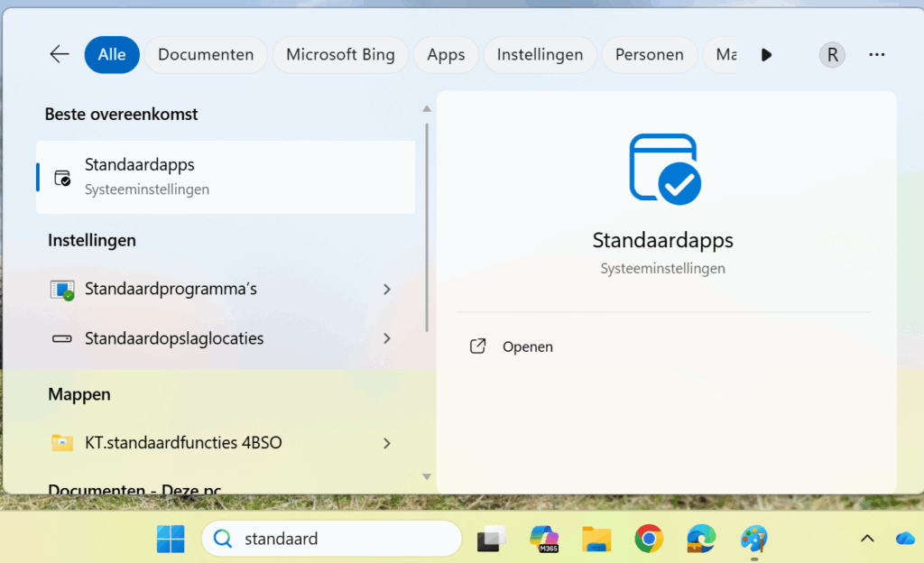This screenshot has height=563, width=924.
Task: Open the Windows Start button
Action: (x=171, y=539)
